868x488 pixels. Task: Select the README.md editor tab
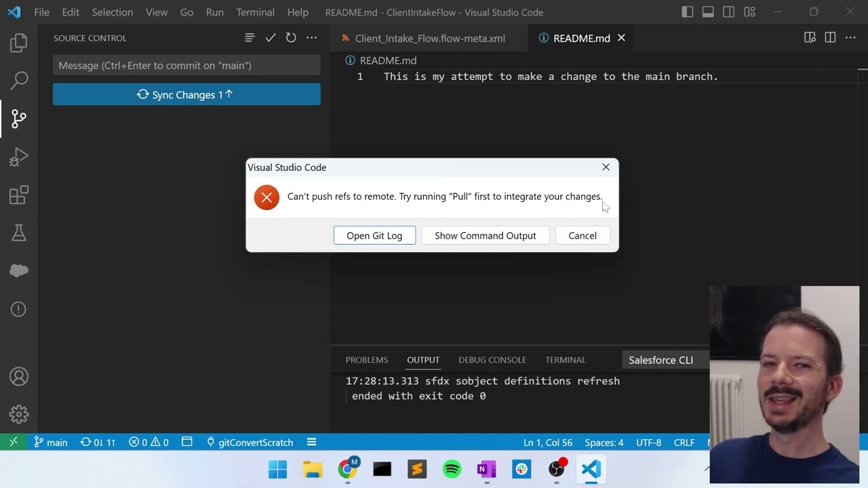click(582, 38)
